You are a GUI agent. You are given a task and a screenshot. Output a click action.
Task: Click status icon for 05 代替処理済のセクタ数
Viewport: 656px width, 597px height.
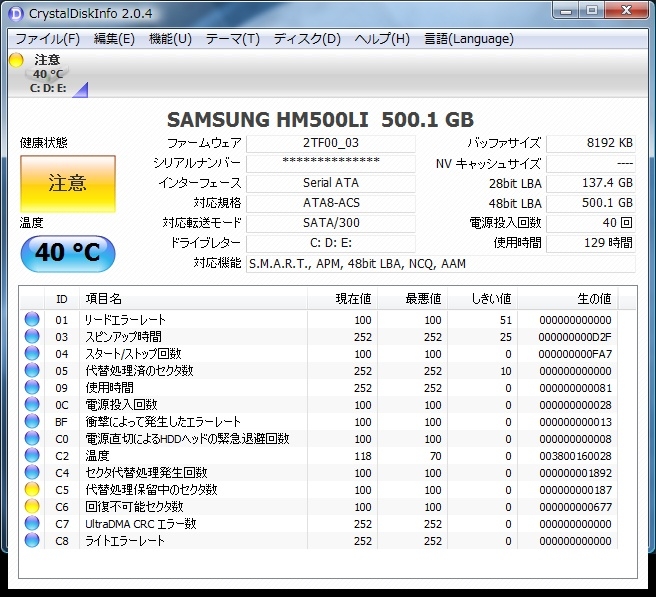(x=32, y=370)
